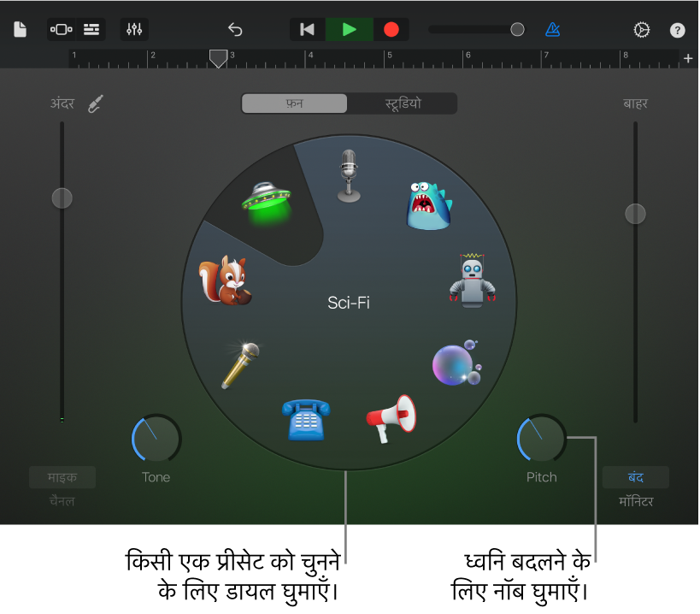This screenshot has height=614, width=700.
Task: Click the playhead marker on ruler
Action: 218,58
